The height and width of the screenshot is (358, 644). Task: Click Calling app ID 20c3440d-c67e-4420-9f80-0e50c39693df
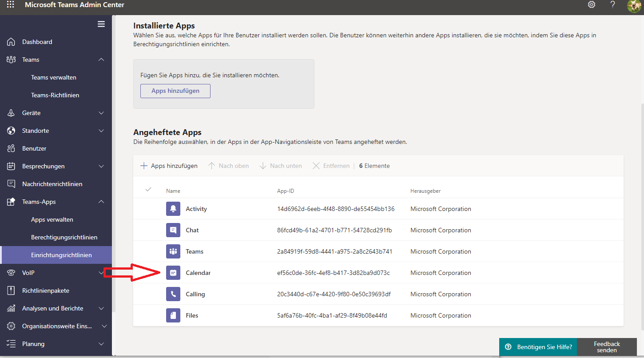coord(334,294)
